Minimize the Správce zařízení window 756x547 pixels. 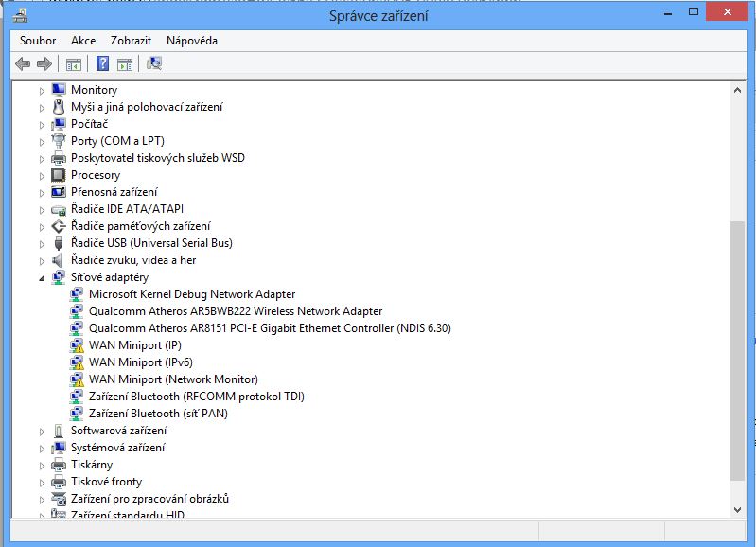[x=668, y=12]
